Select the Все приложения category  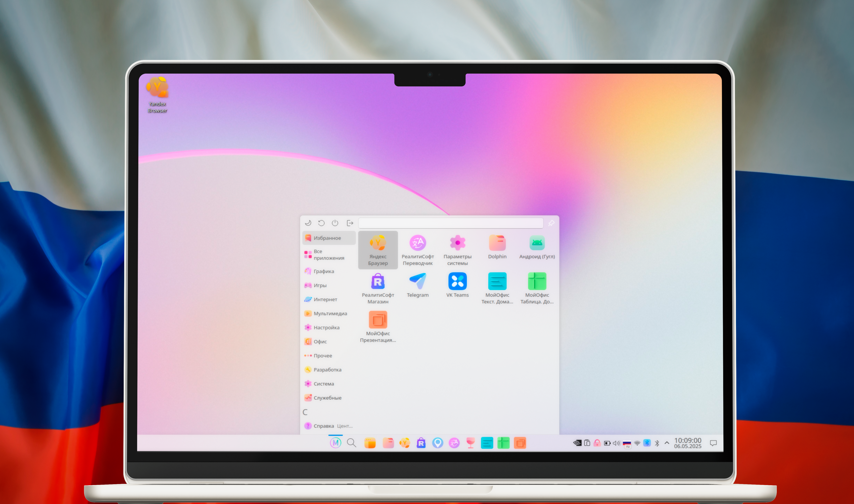pos(329,255)
